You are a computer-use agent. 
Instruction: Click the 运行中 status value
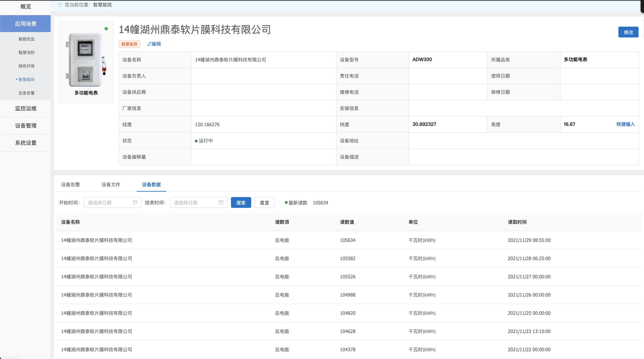(204, 141)
